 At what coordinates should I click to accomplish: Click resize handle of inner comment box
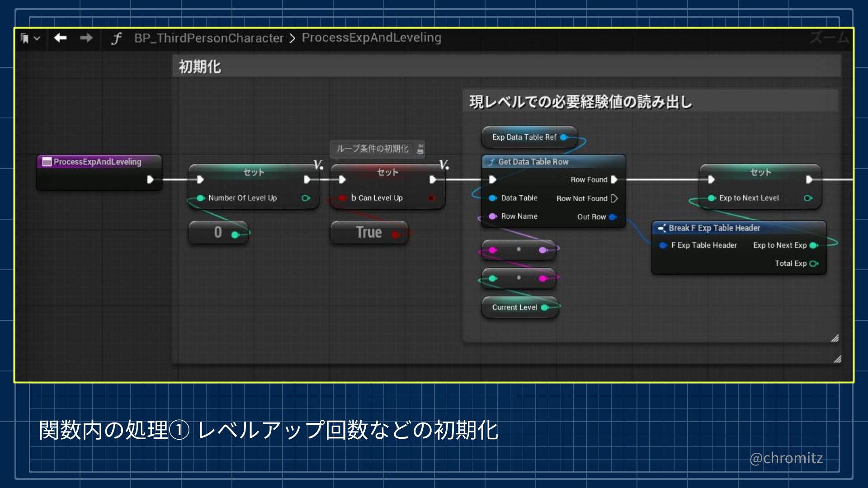coord(835,338)
